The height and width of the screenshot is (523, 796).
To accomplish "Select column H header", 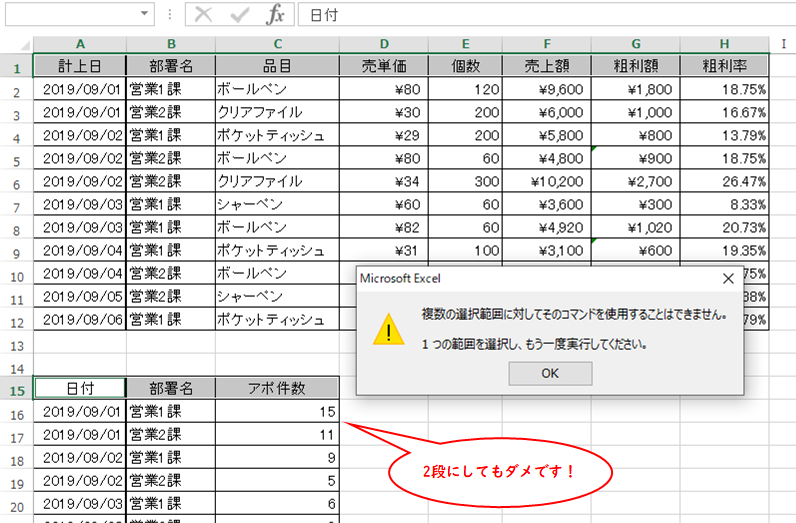I will coord(723,44).
